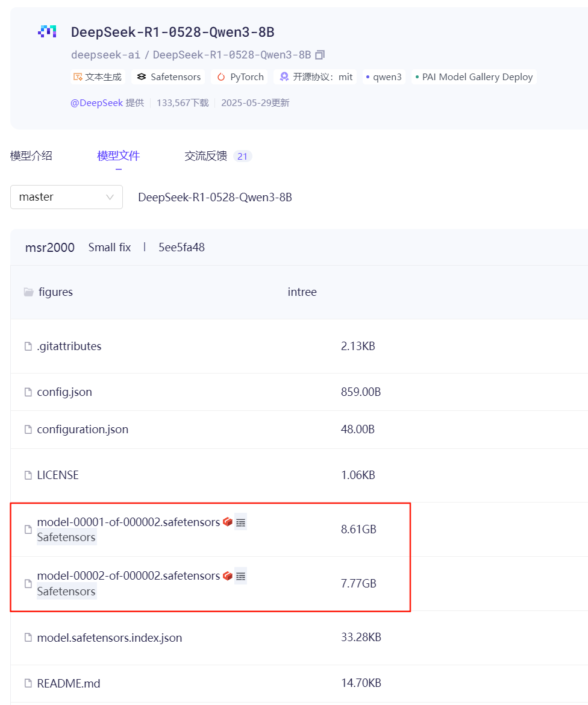Click the qwen3 tag

pyautogui.click(x=383, y=77)
